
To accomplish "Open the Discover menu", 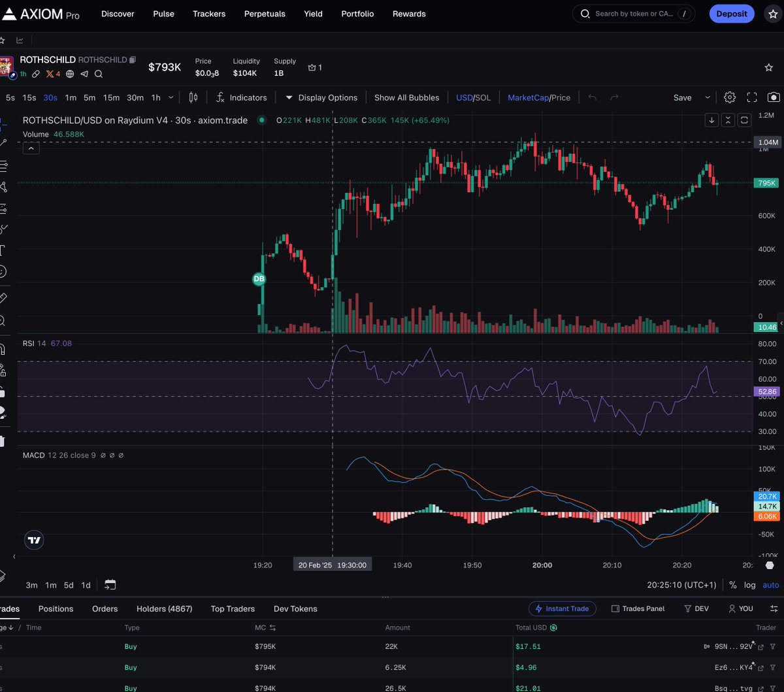I will 118,14.
